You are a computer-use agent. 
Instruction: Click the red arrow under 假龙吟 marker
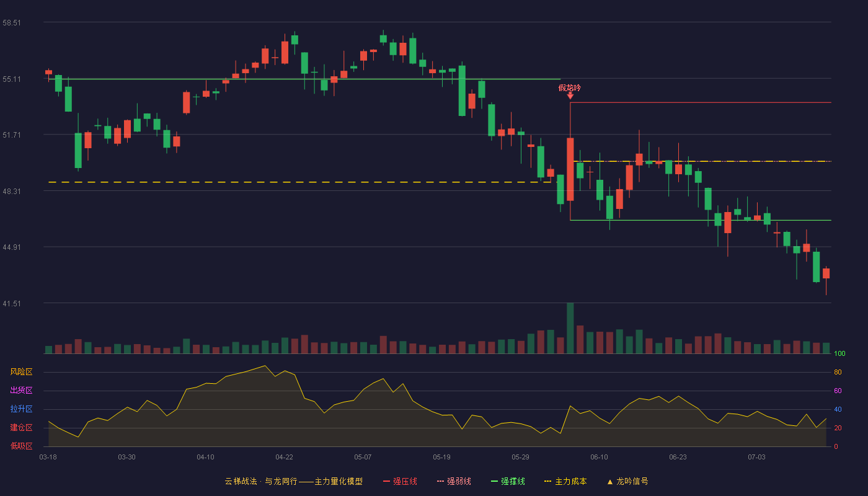pyautogui.click(x=570, y=96)
